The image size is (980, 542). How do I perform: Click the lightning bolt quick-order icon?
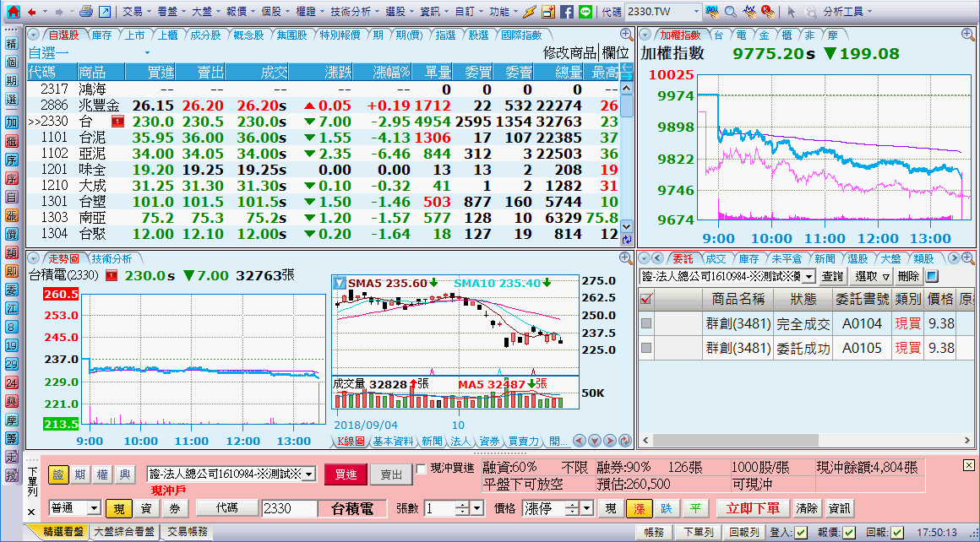(x=529, y=12)
